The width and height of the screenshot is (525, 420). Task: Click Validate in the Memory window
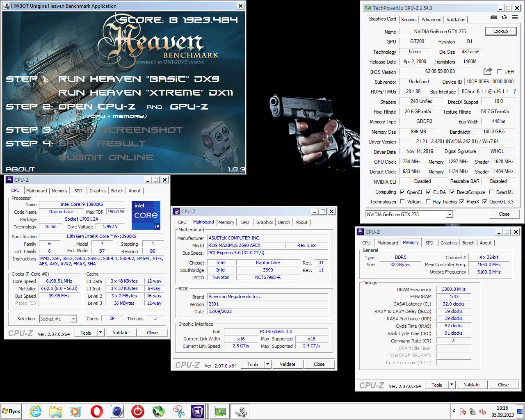472,385
